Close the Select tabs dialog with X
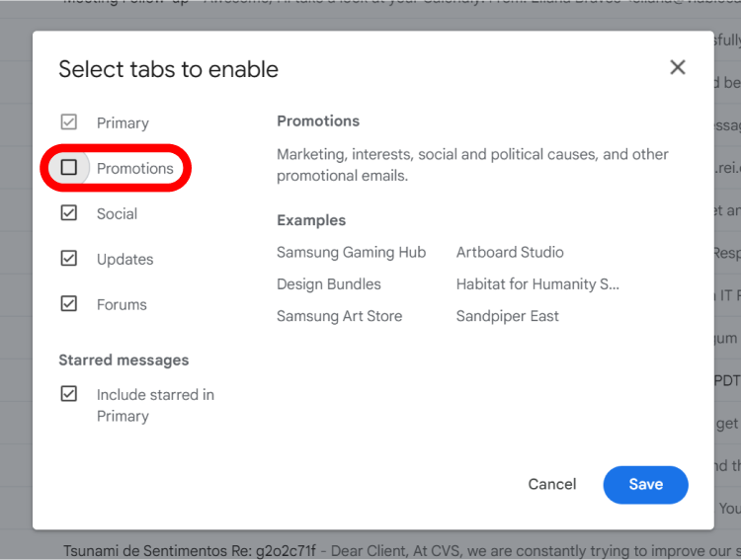Screen dimensions: 741x560 pyautogui.click(x=678, y=67)
